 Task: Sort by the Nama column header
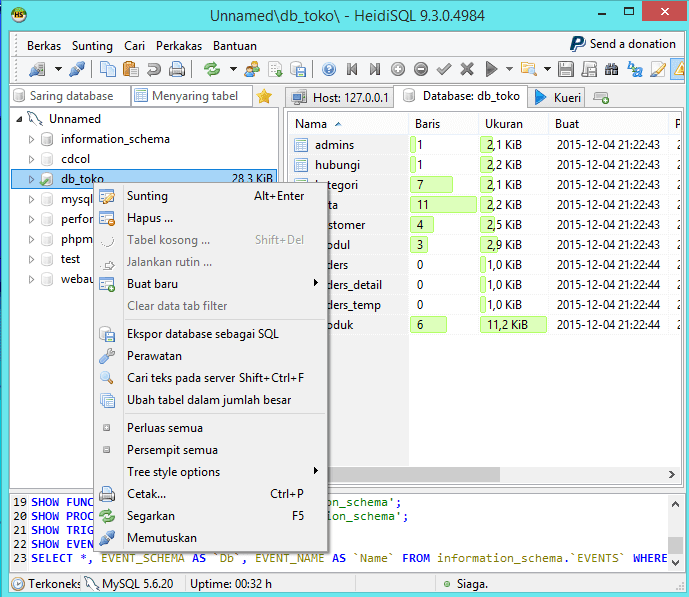pyautogui.click(x=348, y=124)
